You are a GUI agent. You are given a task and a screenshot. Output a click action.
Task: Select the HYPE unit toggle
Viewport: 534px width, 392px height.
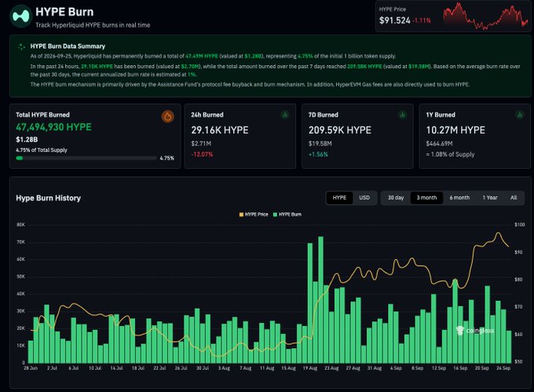(x=339, y=197)
